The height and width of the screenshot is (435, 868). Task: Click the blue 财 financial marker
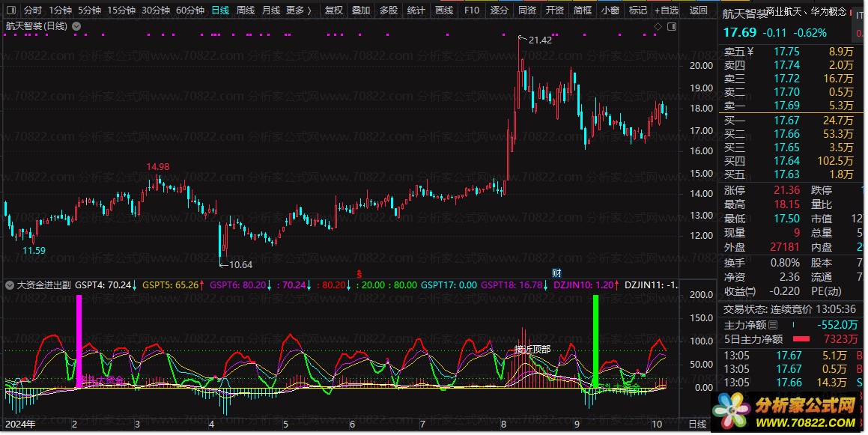(x=557, y=273)
